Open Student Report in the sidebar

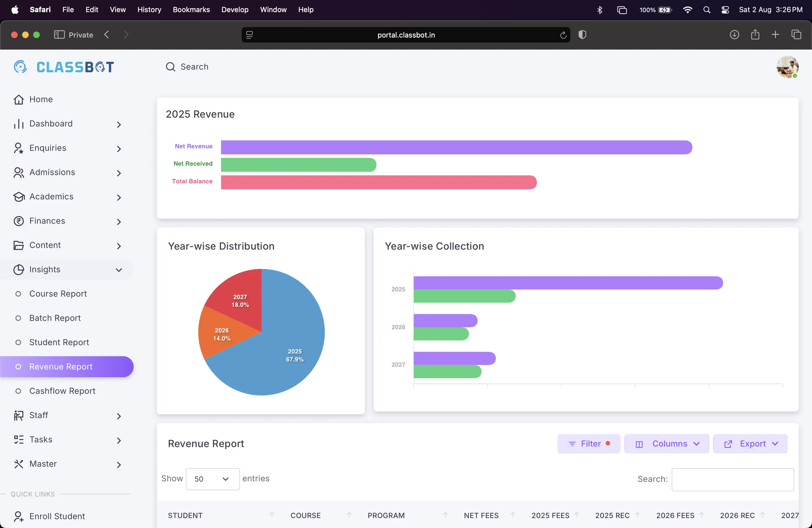pyautogui.click(x=59, y=342)
